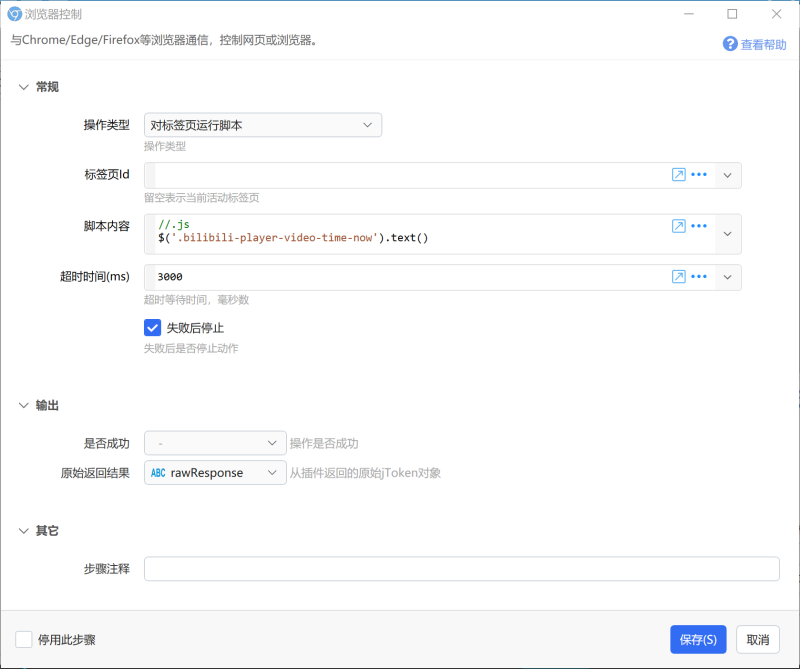This screenshot has width=800, height=669.
Task: Uncheck the 失败后停止 checkbox
Action: [x=152, y=328]
